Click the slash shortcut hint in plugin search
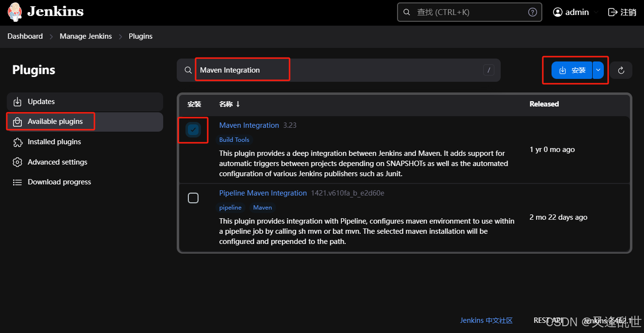The height and width of the screenshot is (333, 644). (489, 70)
